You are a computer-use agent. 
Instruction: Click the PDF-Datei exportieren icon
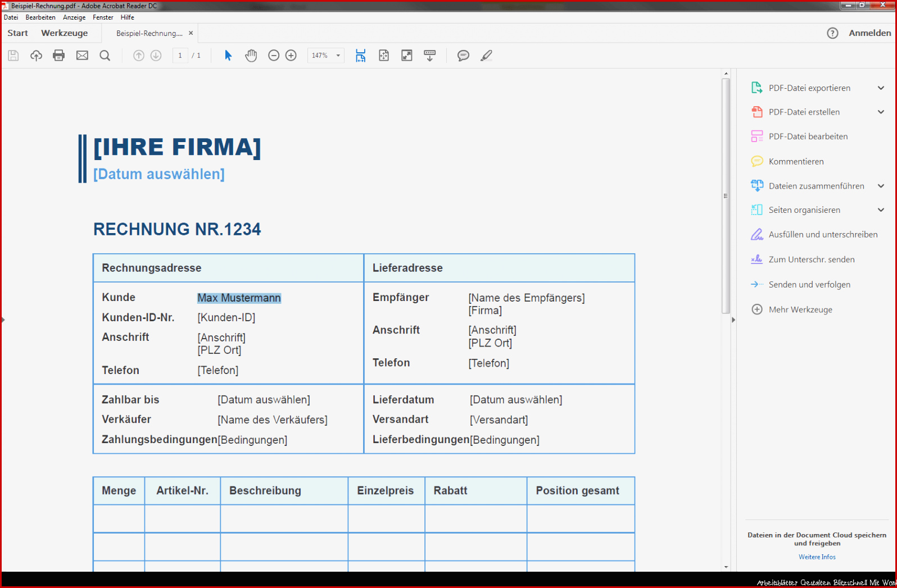coord(757,88)
